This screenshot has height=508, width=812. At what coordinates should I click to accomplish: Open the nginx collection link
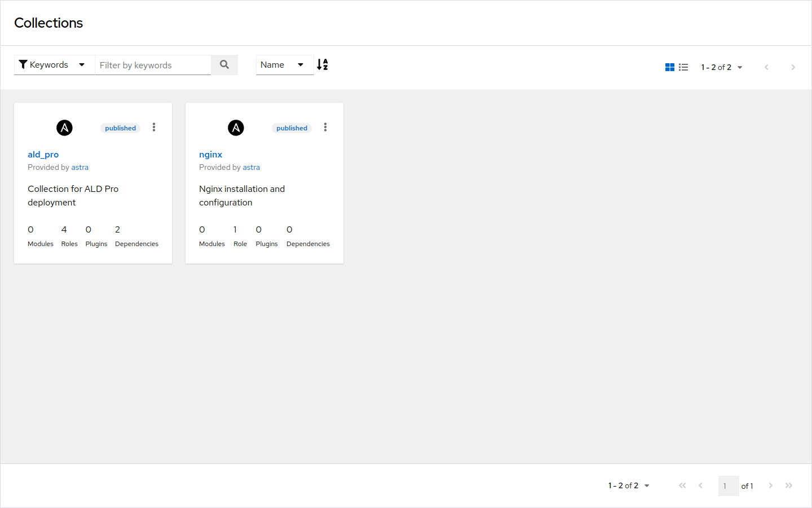pyautogui.click(x=210, y=155)
